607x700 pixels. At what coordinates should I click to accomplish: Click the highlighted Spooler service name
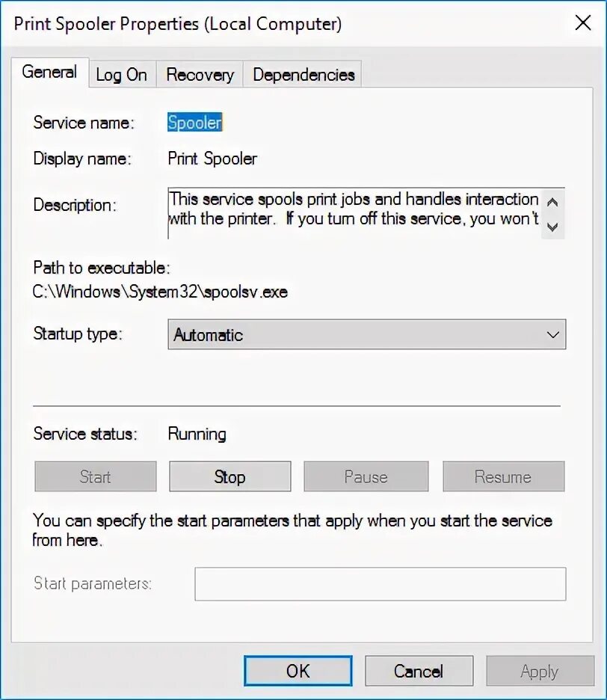pyautogui.click(x=194, y=123)
